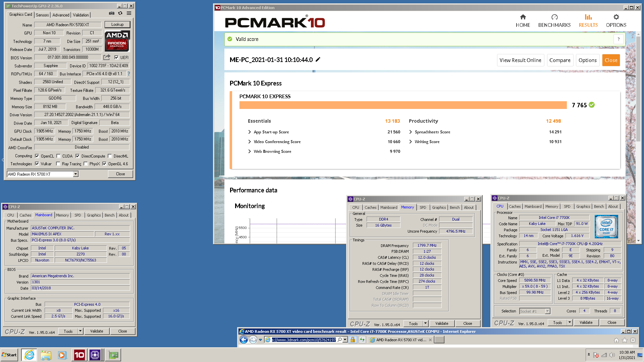This screenshot has height=362, width=644.
Task: Switch to CPU-Z taskbar icon
Action: point(95,355)
